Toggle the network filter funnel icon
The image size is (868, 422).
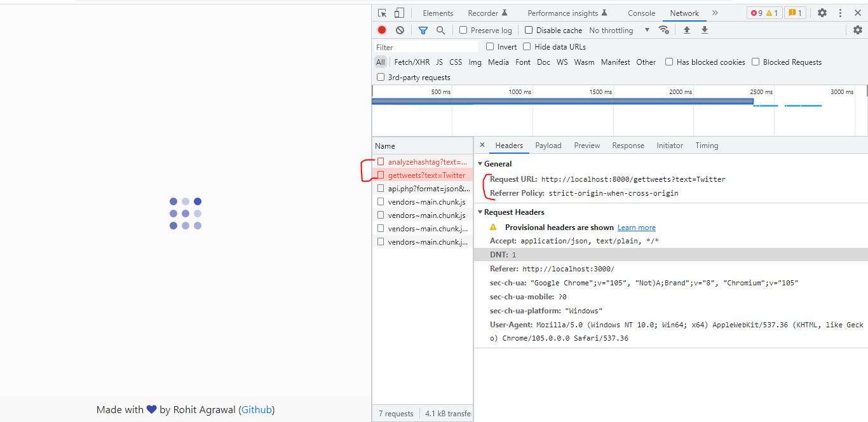[x=423, y=30]
